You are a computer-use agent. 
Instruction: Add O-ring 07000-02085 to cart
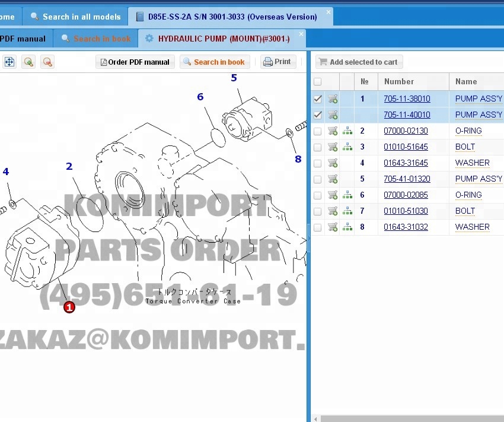click(333, 195)
